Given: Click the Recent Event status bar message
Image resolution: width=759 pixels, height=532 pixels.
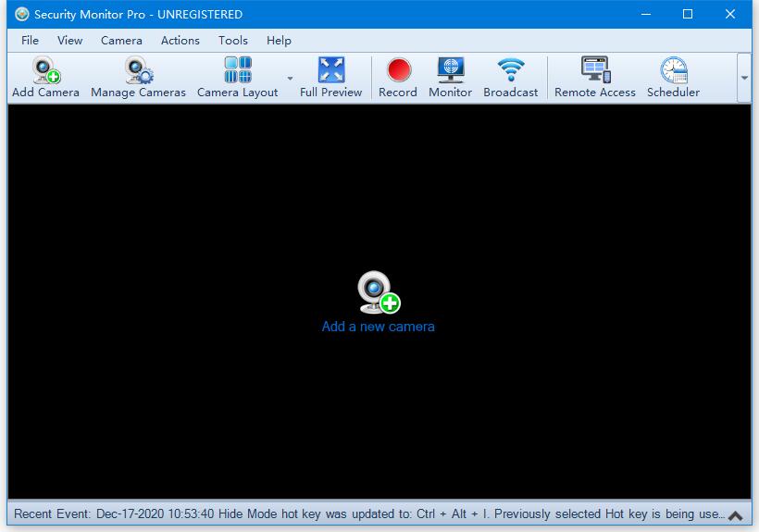Looking at the screenshot, I should click(x=369, y=513).
